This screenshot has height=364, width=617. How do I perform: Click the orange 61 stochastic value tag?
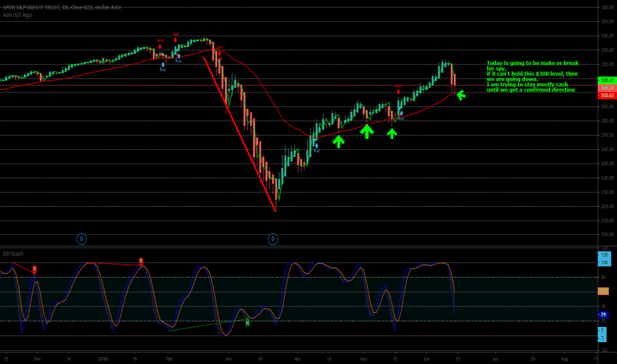tap(603, 291)
